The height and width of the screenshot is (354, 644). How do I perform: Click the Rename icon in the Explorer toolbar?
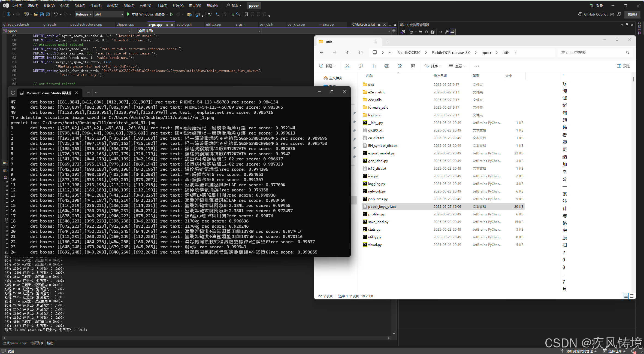[386, 66]
